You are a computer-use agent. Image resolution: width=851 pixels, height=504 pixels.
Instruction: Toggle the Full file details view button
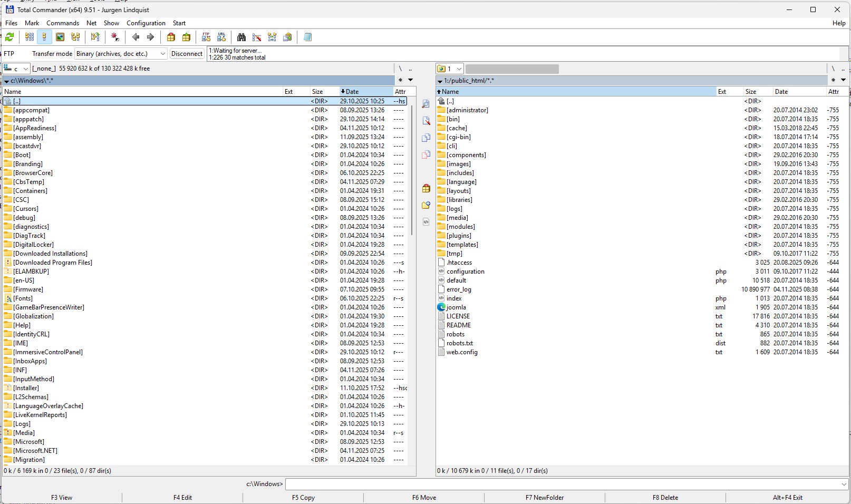point(44,37)
